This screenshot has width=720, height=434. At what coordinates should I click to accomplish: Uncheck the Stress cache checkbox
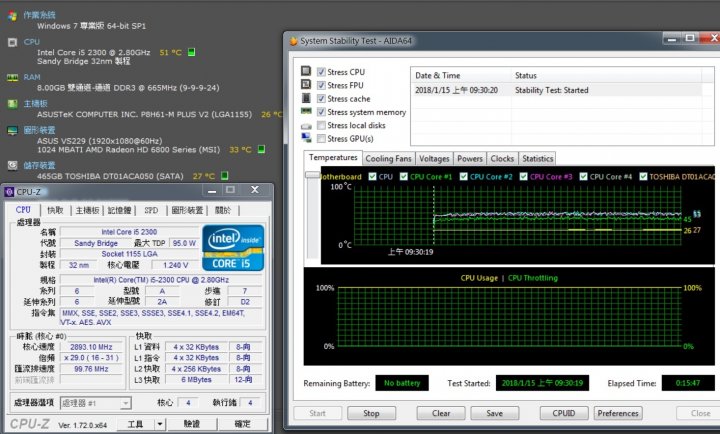[x=321, y=99]
